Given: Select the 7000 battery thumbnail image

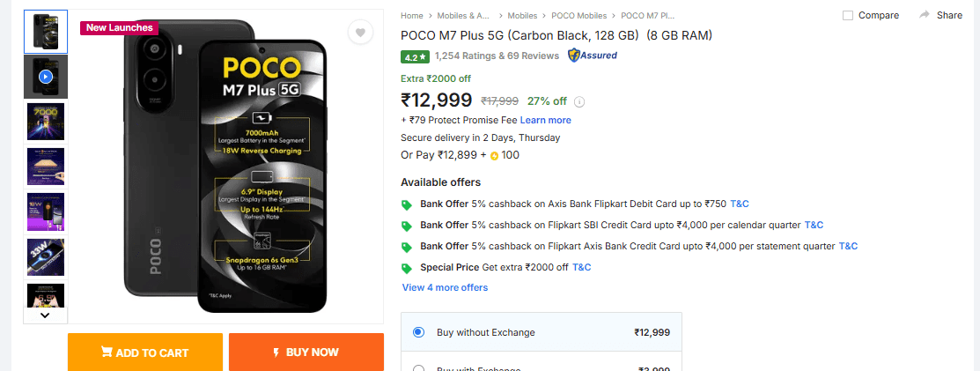Looking at the screenshot, I should pyautogui.click(x=46, y=122).
